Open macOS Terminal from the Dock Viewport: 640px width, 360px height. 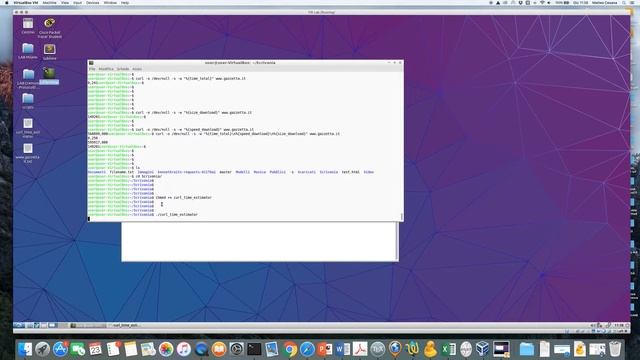(x=254, y=349)
